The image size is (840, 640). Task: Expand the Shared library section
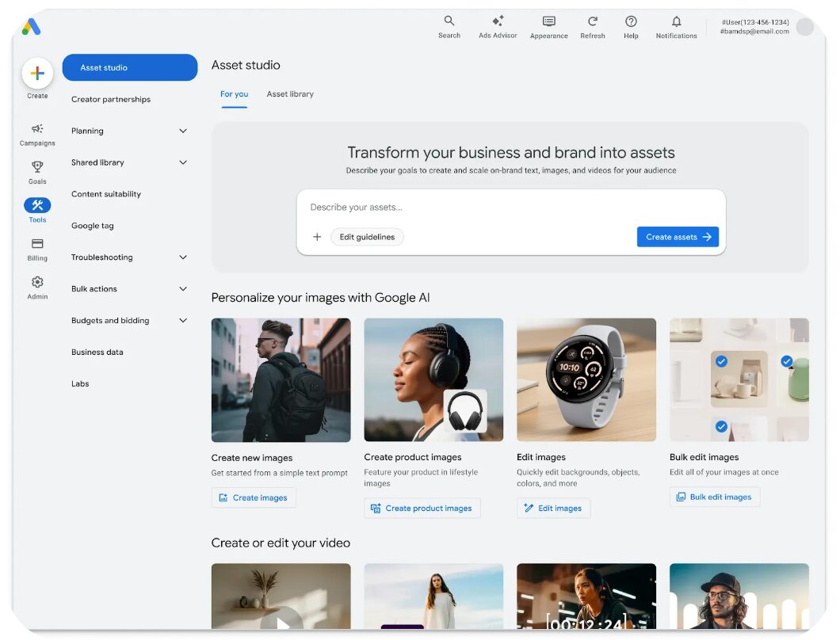coord(183,162)
